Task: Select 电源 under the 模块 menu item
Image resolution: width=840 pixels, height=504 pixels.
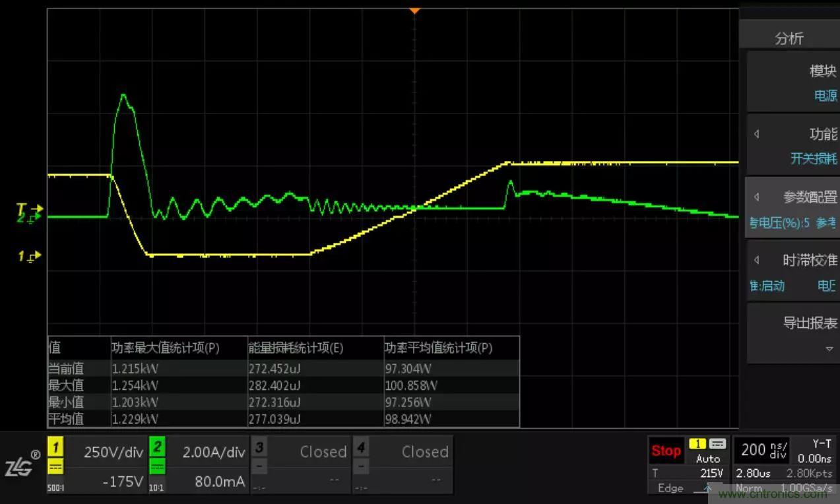Action: click(x=825, y=95)
